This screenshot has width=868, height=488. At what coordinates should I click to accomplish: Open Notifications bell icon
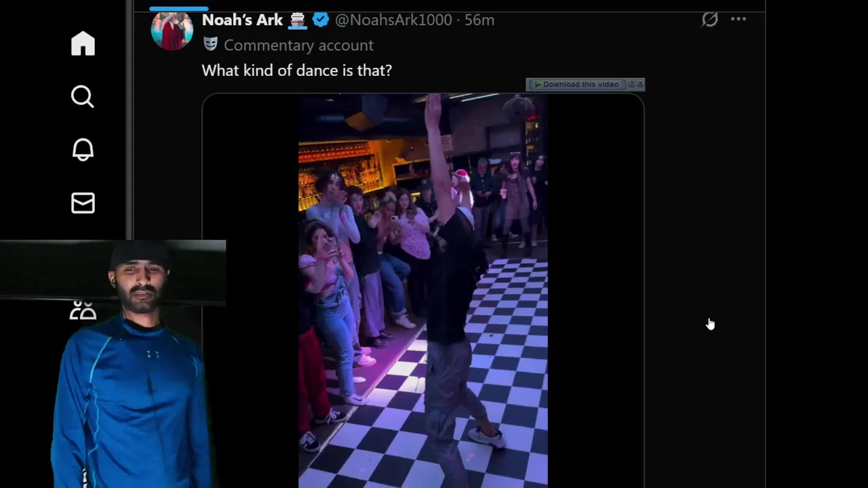(83, 150)
